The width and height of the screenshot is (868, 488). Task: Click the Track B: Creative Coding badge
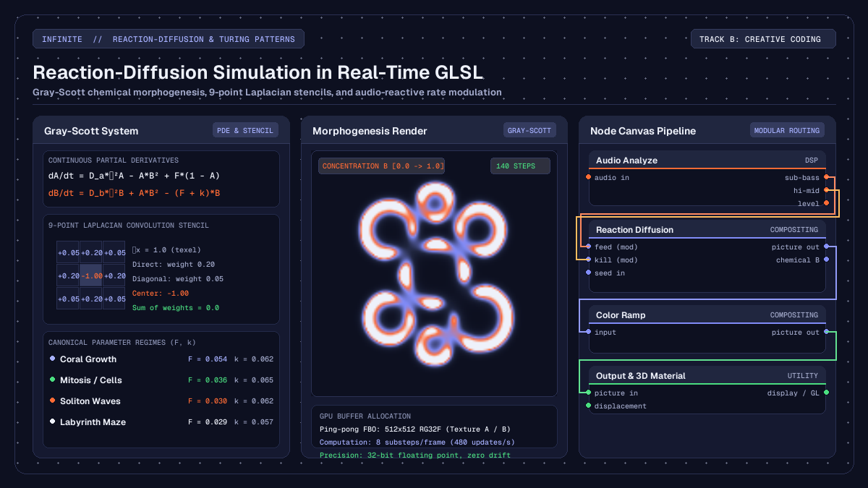pos(763,39)
